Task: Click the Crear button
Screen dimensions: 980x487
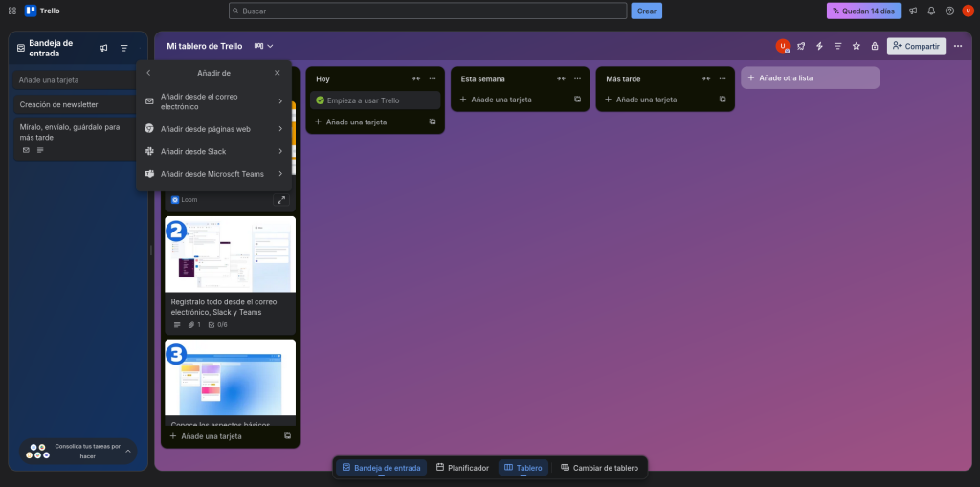Action: [x=646, y=11]
